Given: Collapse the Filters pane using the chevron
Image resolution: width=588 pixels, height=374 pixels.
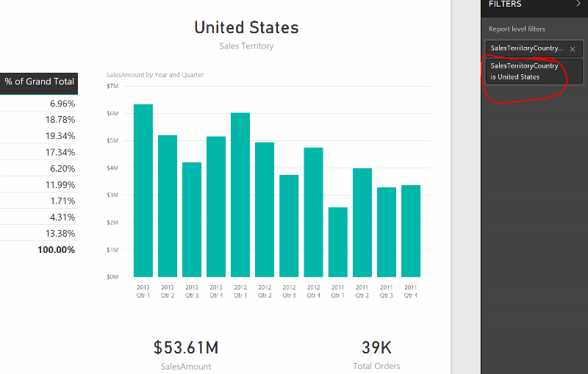Looking at the screenshot, I should pos(578,4).
